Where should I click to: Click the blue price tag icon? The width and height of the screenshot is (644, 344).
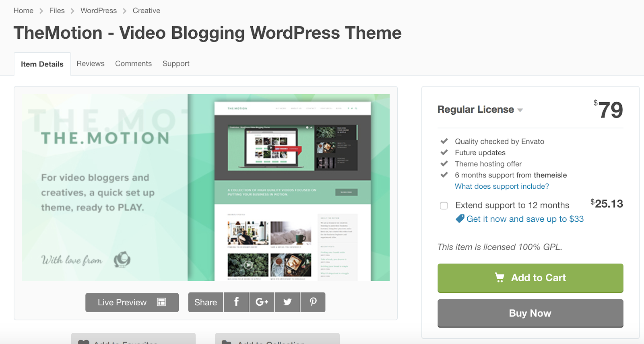coord(460,218)
